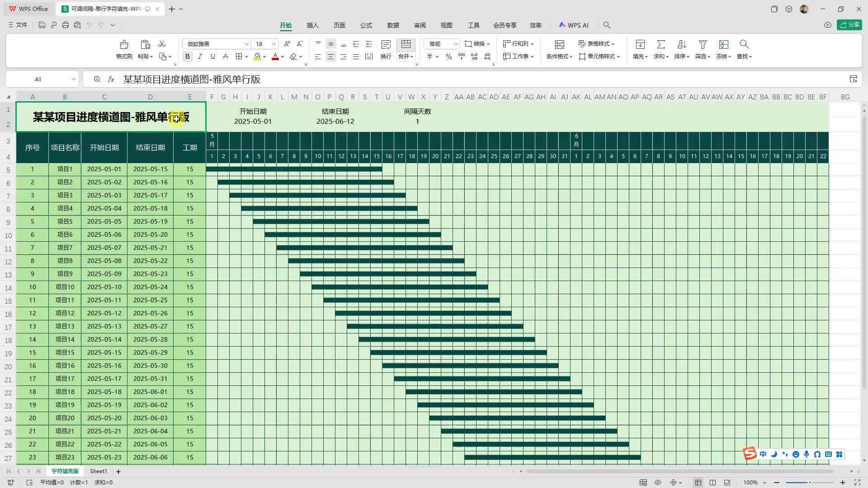Open the Sheet1 worksheet tab

[99, 471]
